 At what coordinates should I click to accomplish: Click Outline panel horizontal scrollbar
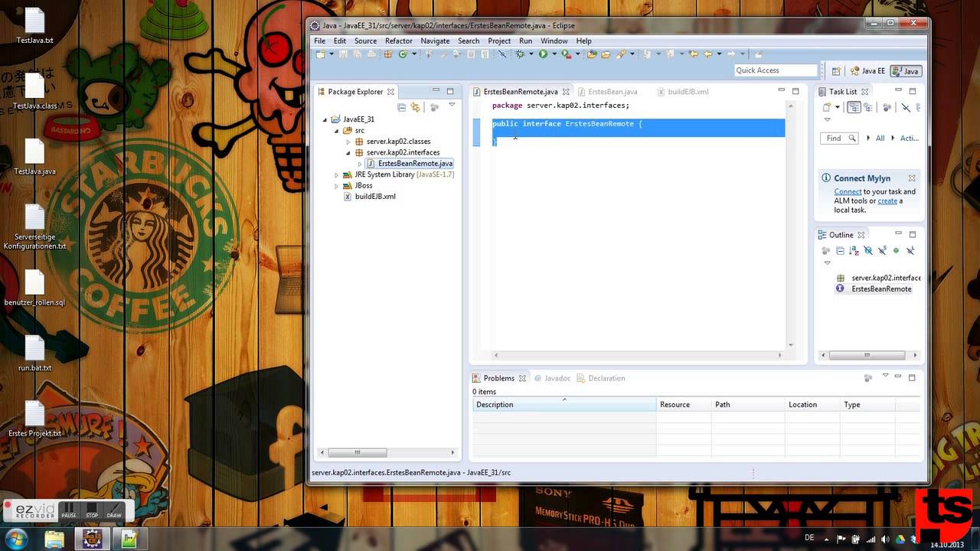(869, 355)
